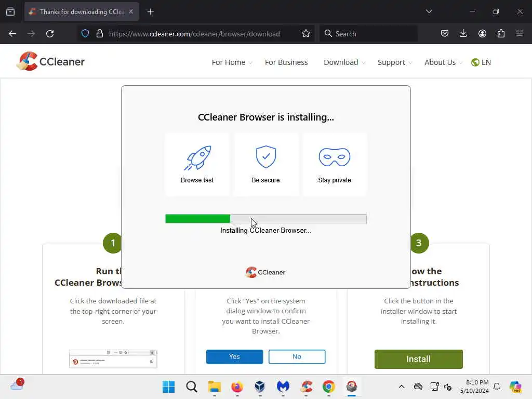Image resolution: width=532 pixels, height=399 pixels.
Task: Open VirtualBox from taskbar
Action: click(260, 387)
